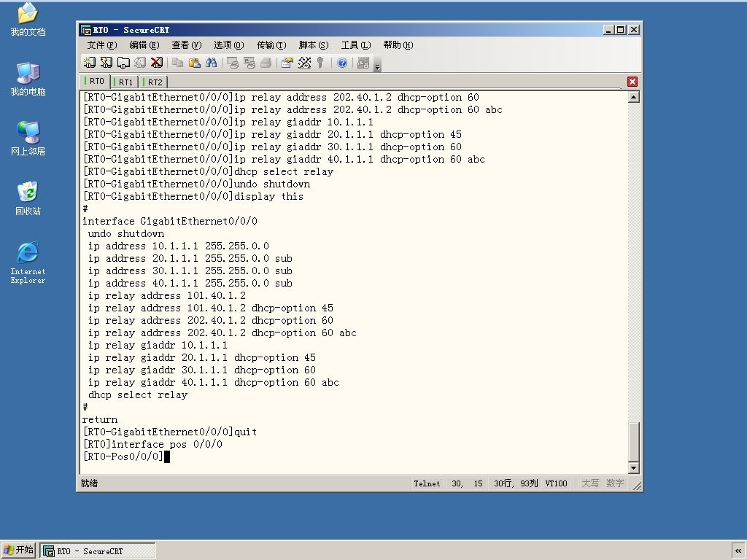Click RT0 - SecureCRT taskbar button
The height and width of the screenshot is (560, 747).
(x=98, y=551)
